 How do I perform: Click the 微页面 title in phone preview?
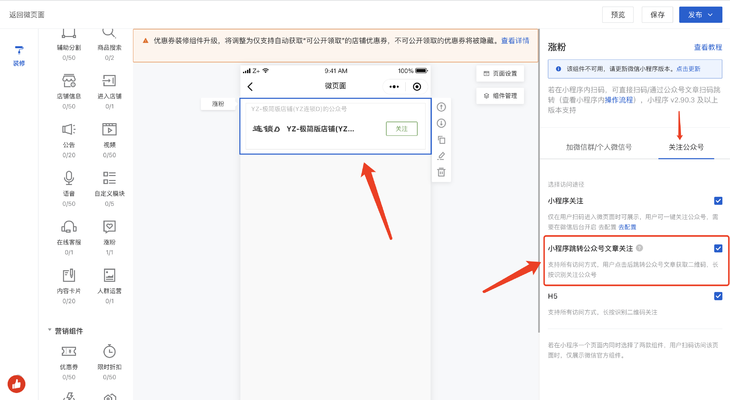coord(335,86)
